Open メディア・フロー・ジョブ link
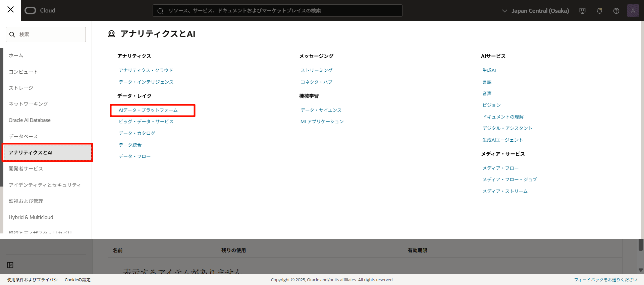644x285 pixels. click(509, 180)
